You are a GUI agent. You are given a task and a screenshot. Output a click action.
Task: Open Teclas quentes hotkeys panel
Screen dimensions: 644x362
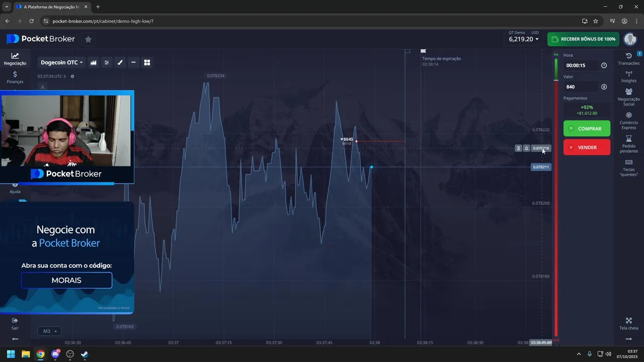[629, 168]
